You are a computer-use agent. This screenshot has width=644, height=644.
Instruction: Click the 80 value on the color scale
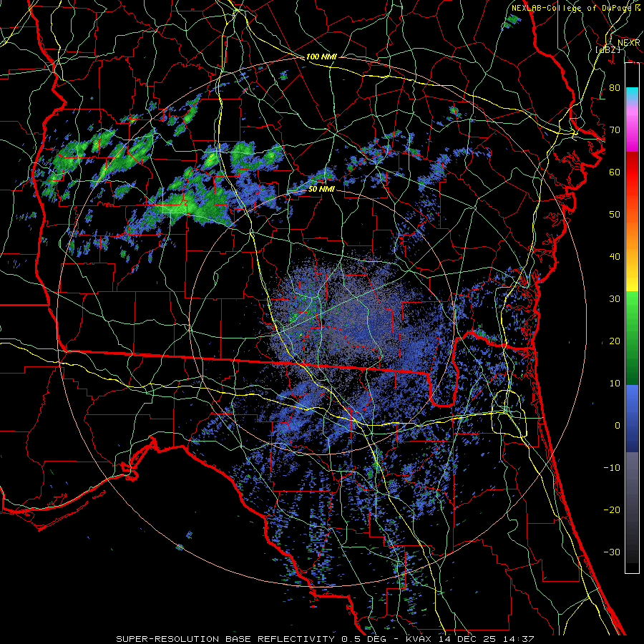[x=615, y=88]
